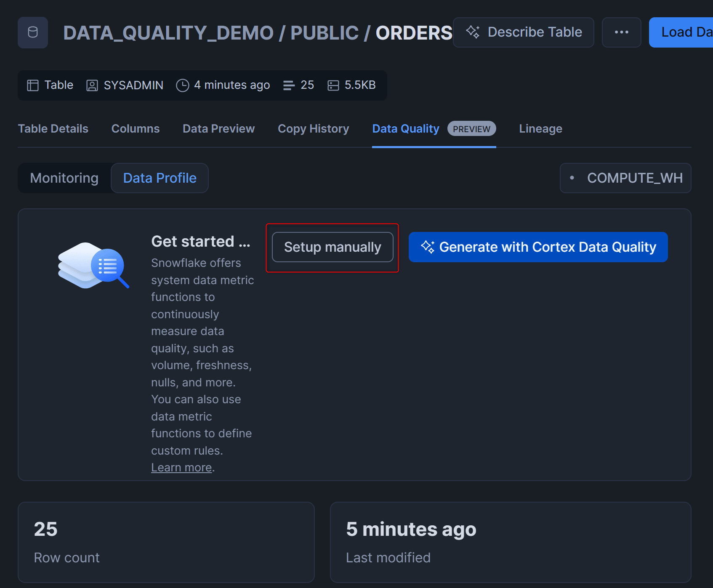
Task: Go to the Lineage tab
Action: click(540, 129)
